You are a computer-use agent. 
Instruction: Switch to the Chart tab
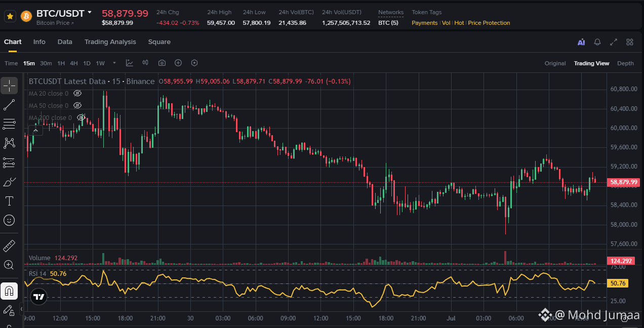[13, 42]
